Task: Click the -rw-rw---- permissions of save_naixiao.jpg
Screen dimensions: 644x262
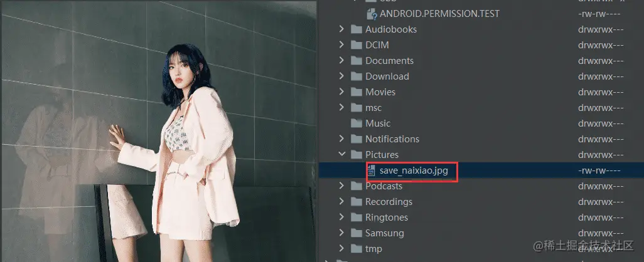Action: tap(599, 170)
